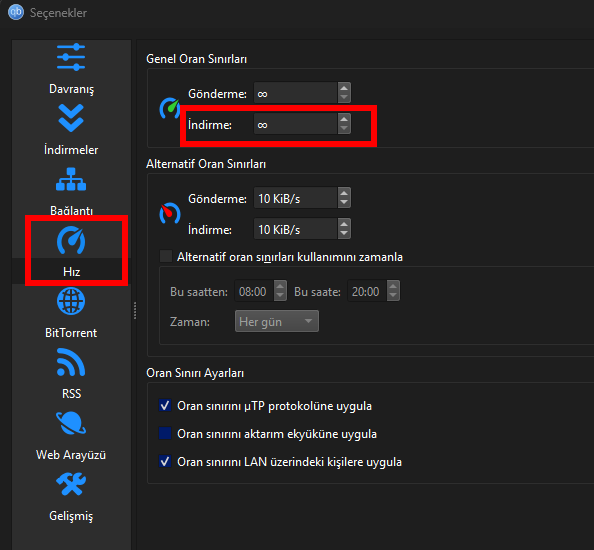Uncheck apply rate limit to LAN peers
This screenshot has width=594, height=550.
(165, 462)
